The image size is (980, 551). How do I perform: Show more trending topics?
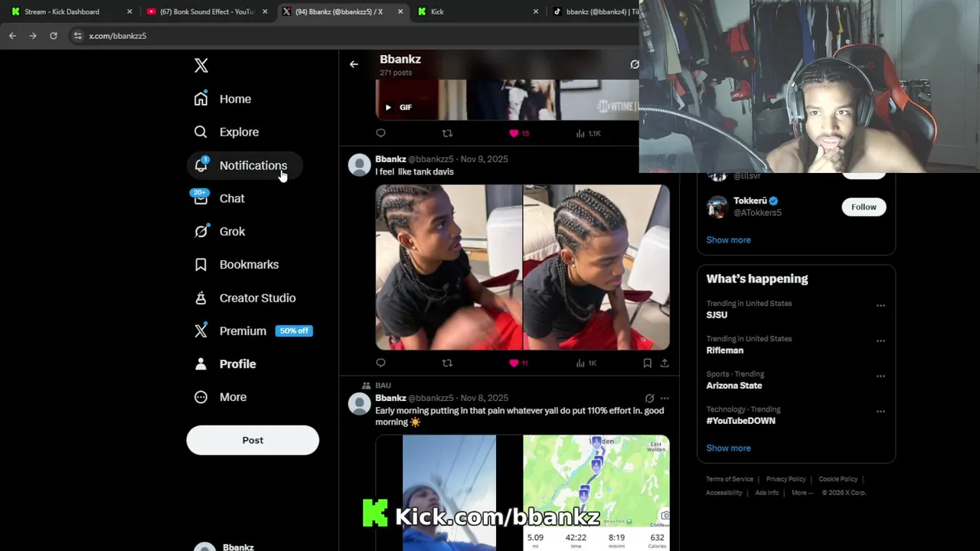728,448
